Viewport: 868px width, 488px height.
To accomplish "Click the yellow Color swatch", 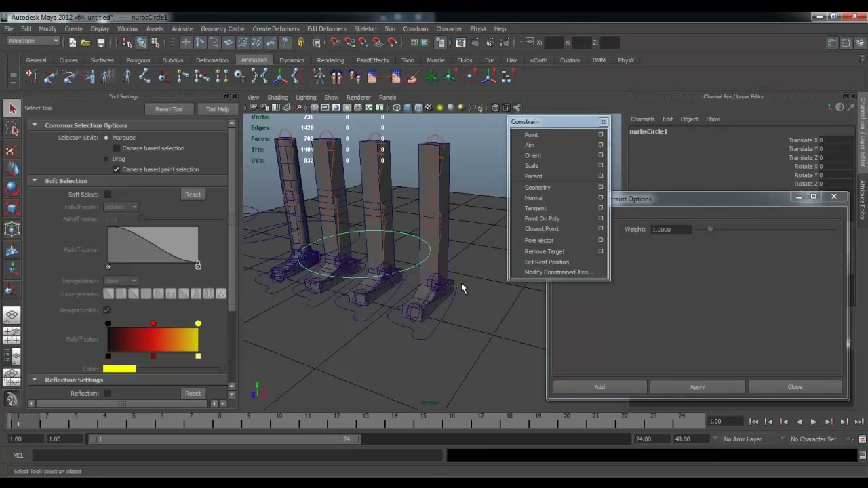I will point(119,369).
